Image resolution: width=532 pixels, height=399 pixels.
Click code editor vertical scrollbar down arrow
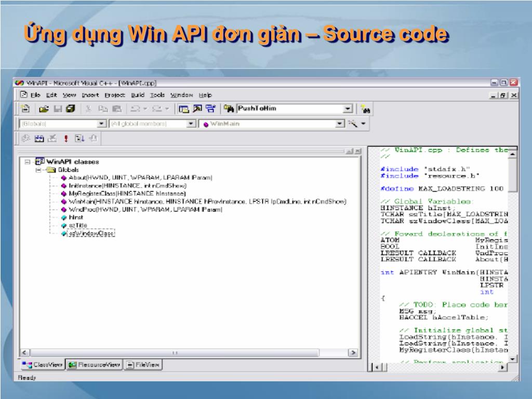(512, 359)
